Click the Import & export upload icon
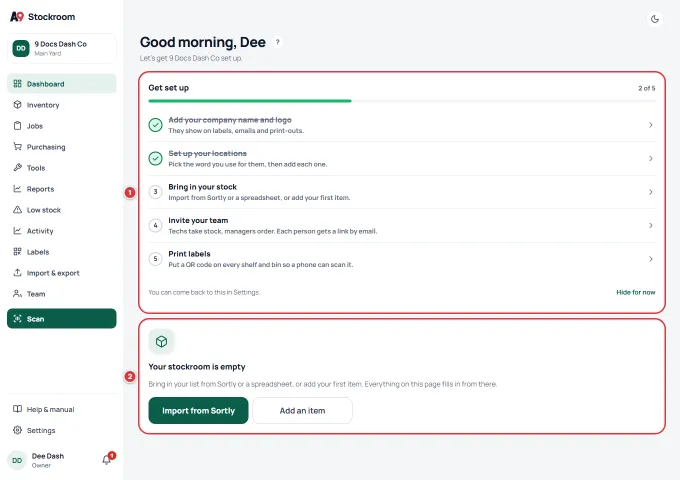Viewport: 680px width, 480px height. pos(17,273)
